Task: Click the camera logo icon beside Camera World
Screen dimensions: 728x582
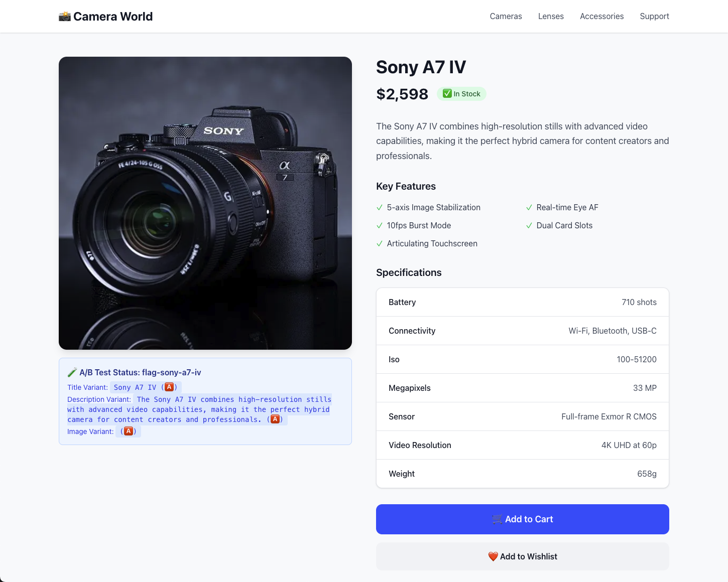Action: (65, 17)
